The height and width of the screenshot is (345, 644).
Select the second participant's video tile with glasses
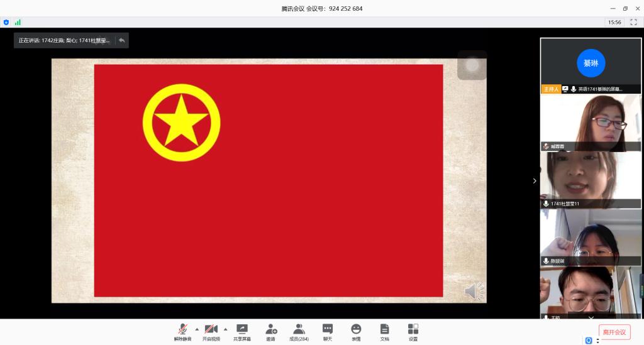tap(591, 123)
